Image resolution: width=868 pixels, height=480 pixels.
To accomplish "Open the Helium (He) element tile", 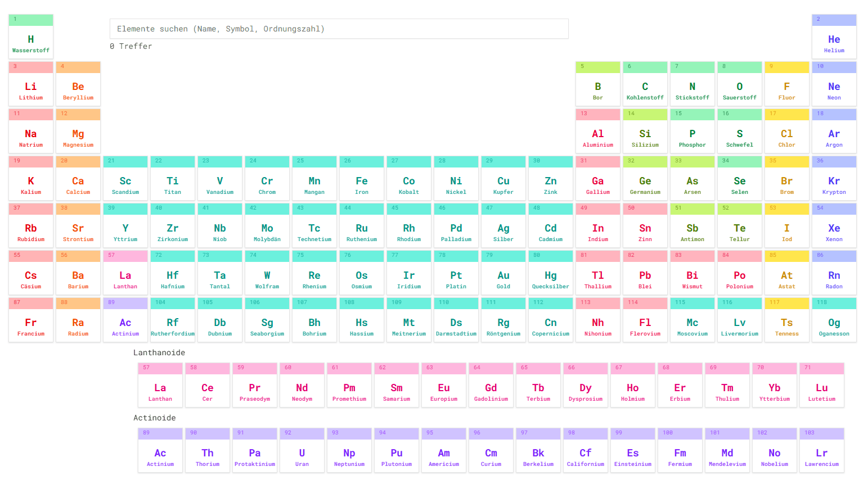I will pyautogui.click(x=834, y=37).
